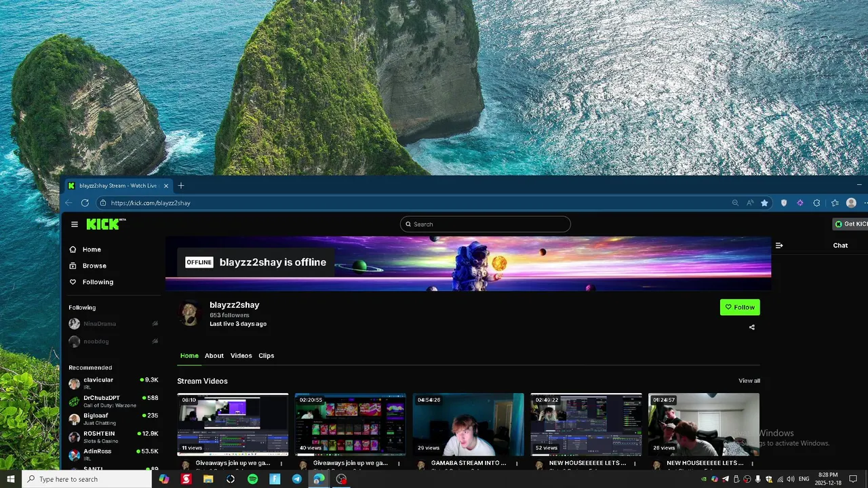Open the favorites list icon

pos(835,203)
